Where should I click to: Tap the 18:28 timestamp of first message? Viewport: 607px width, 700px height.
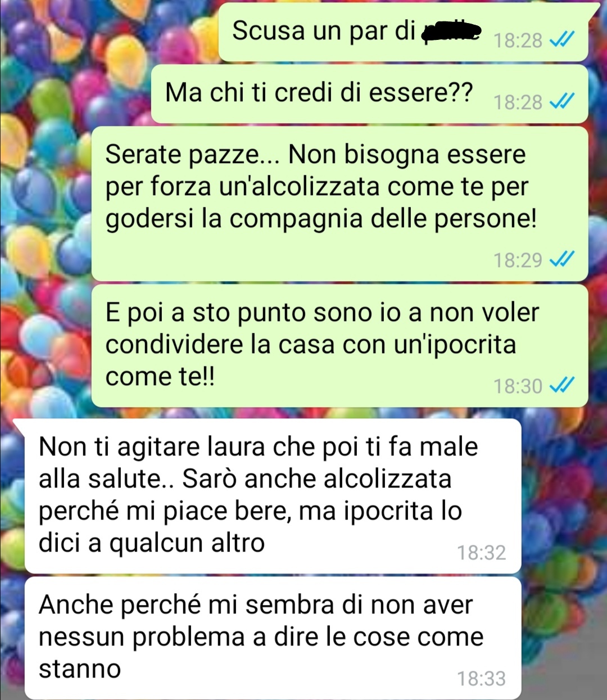pos(518,40)
